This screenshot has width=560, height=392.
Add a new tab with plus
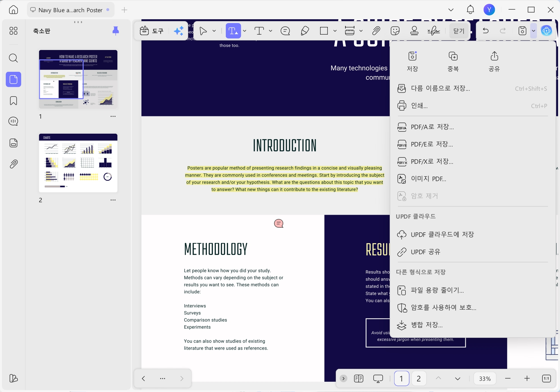pyautogui.click(x=124, y=10)
